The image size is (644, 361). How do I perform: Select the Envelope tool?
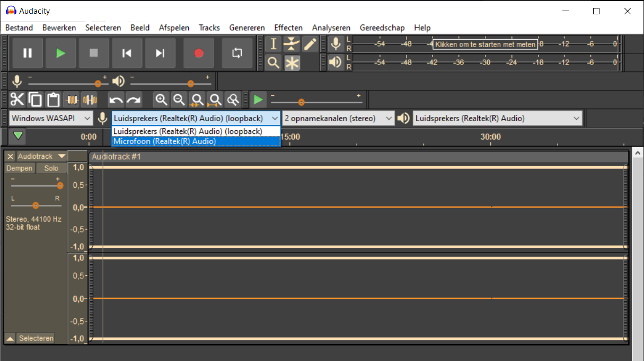[x=292, y=44]
